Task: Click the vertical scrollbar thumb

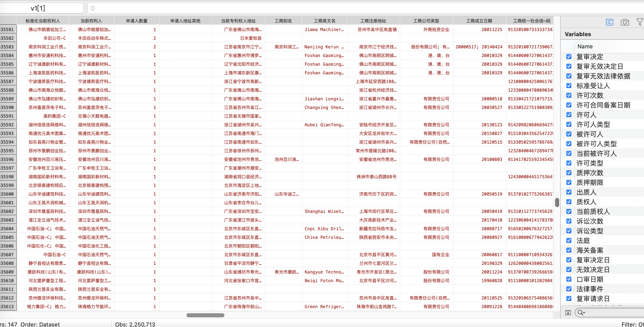Action: click(x=557, y=202)
